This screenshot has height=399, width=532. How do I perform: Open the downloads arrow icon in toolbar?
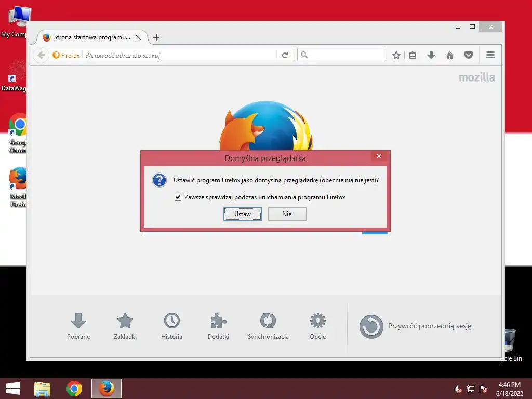[x=431, y=55]
